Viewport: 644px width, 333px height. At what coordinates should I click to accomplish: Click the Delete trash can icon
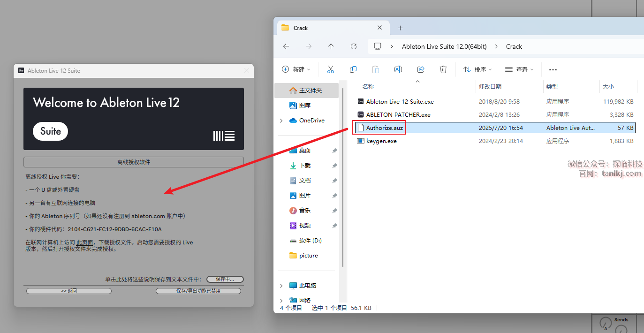443,69
